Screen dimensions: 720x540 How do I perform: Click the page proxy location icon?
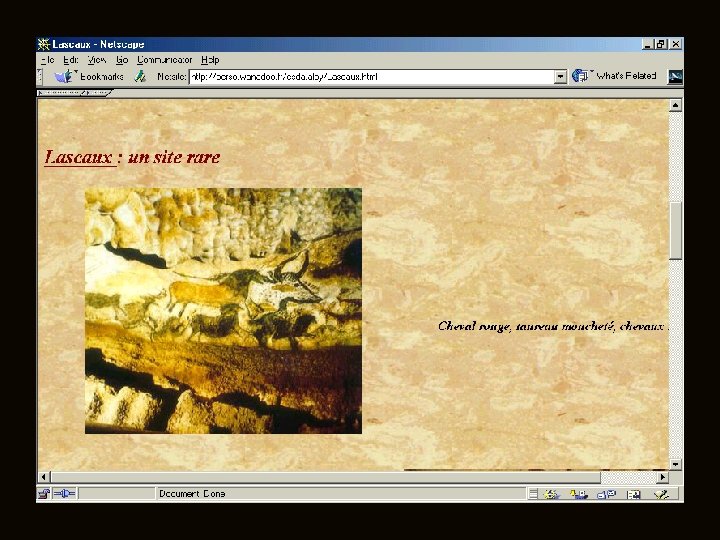click(x=140, y=76)
